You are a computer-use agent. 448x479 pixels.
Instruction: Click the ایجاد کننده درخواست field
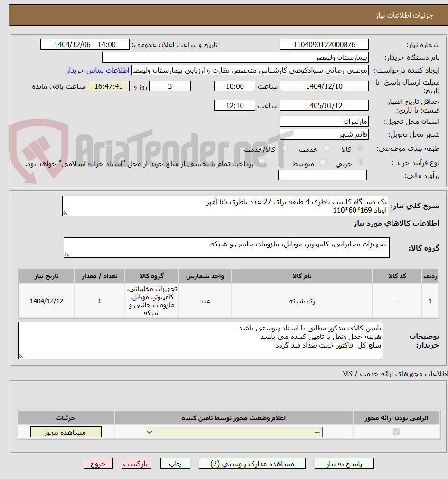click(250, 70)
